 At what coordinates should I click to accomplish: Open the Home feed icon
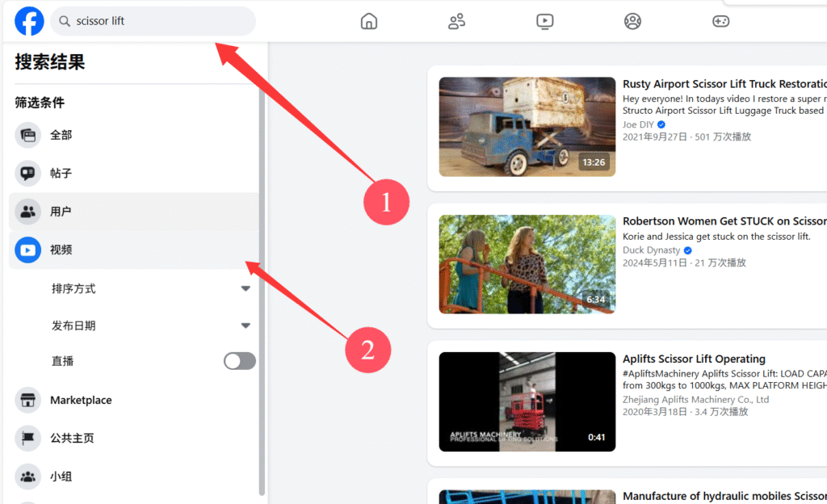368,22
